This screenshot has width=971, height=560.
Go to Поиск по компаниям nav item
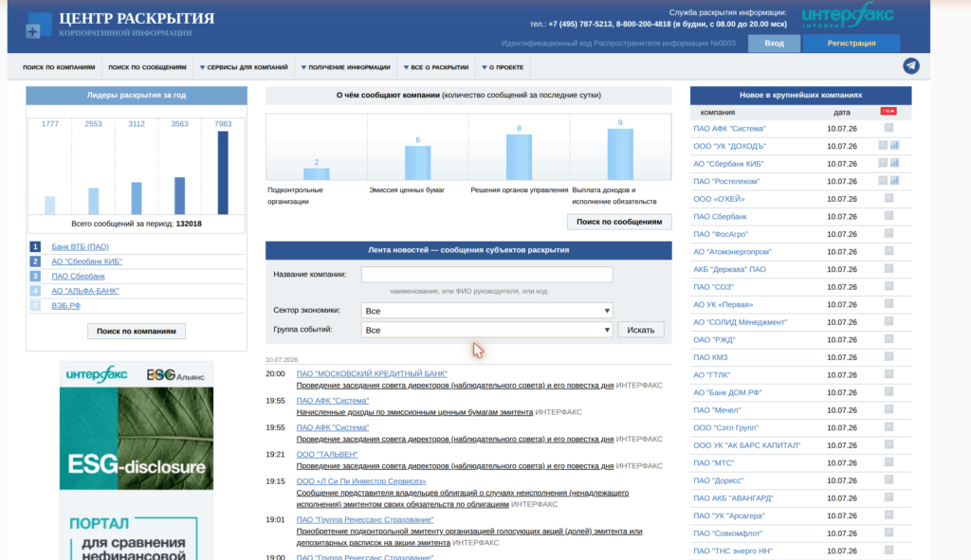click(59, 67)
